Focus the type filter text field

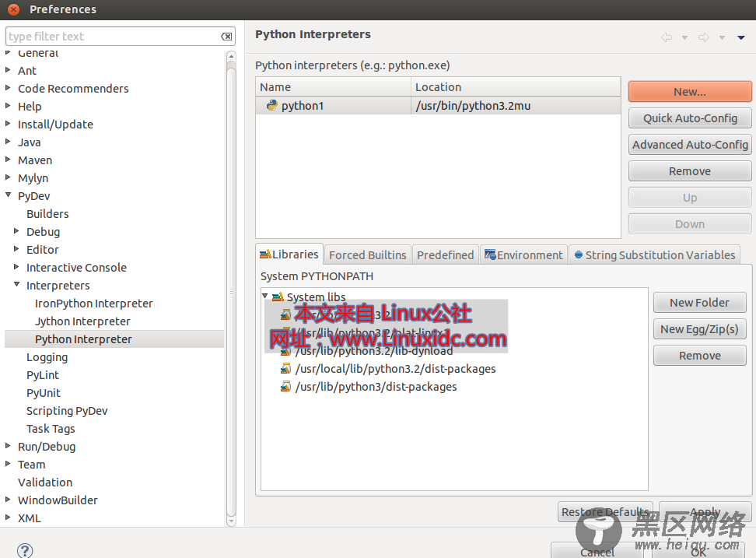point(114,37)
